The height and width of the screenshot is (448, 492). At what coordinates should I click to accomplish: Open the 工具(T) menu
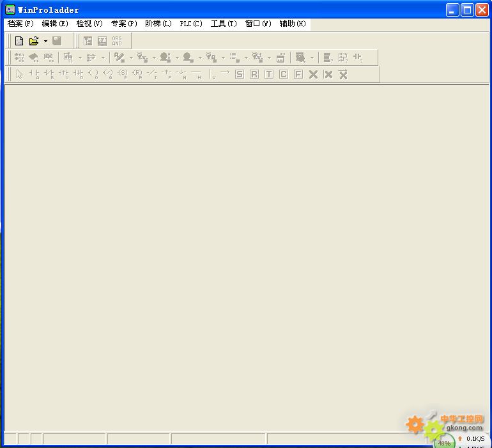224,24
